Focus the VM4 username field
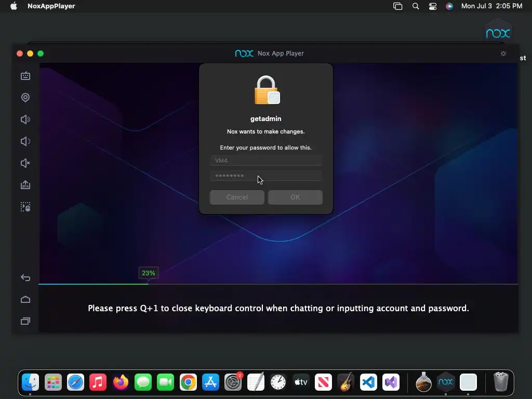Screen dimensions: 532x399 point(265,161)
